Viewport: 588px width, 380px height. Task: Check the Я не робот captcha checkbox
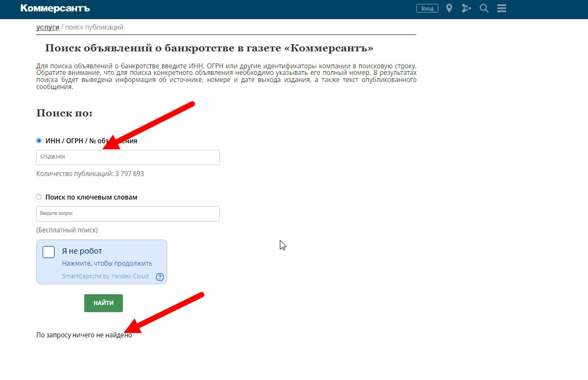tap(49, 252)
